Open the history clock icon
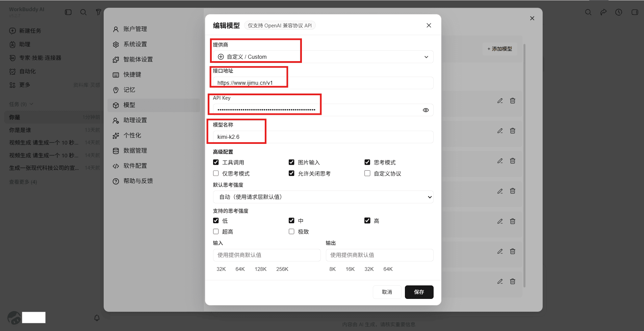644x331 pixels. 619,12
